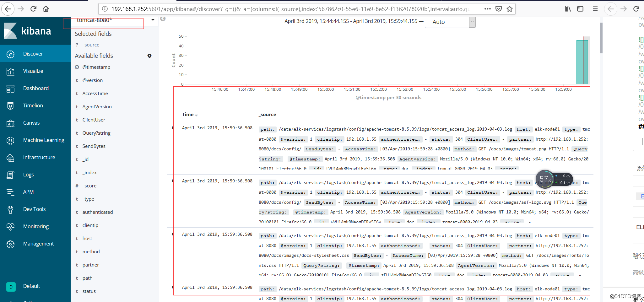Screen dimensions: 644x302
Task: Expand the docs-stylesheet.css log entry row
Action: [173, 234]
